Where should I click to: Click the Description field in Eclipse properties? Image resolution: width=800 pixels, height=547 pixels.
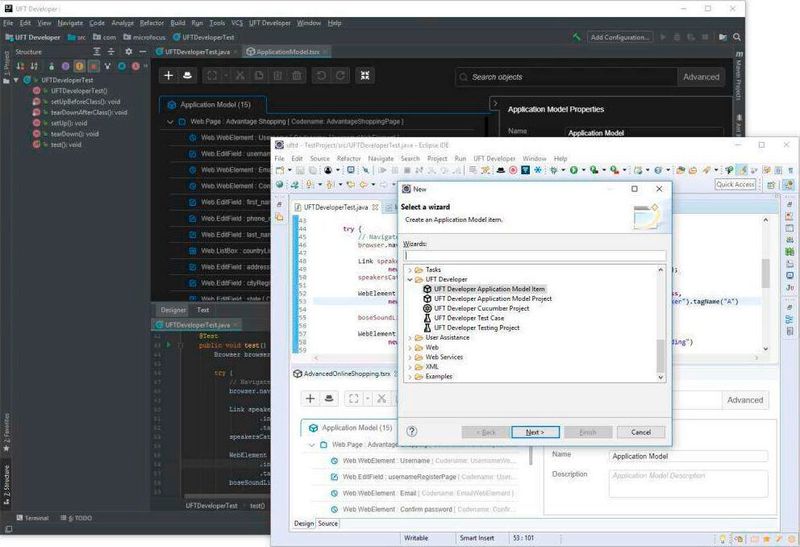click(x=688, y=483)
